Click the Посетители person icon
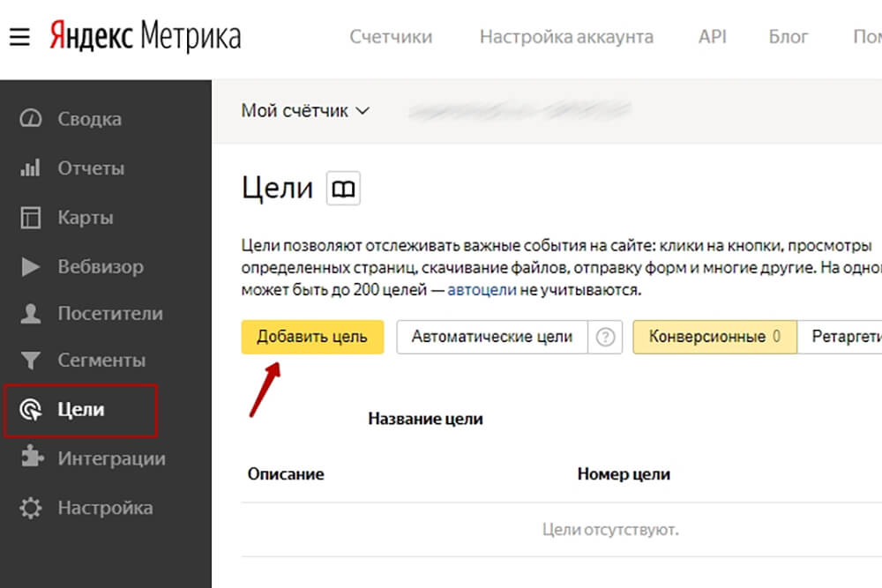 (30, 313)
